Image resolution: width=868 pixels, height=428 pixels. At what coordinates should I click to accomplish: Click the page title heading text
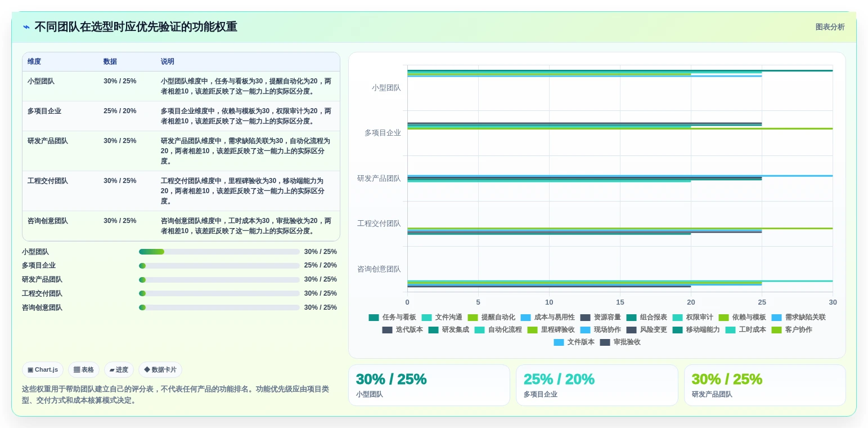point(136,27)
